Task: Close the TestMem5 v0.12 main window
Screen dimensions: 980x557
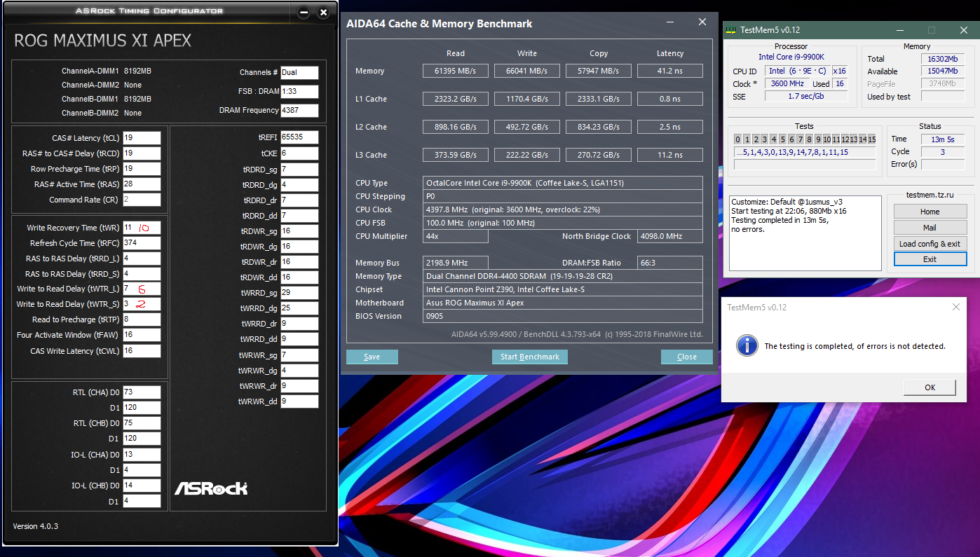Action: 964,30
